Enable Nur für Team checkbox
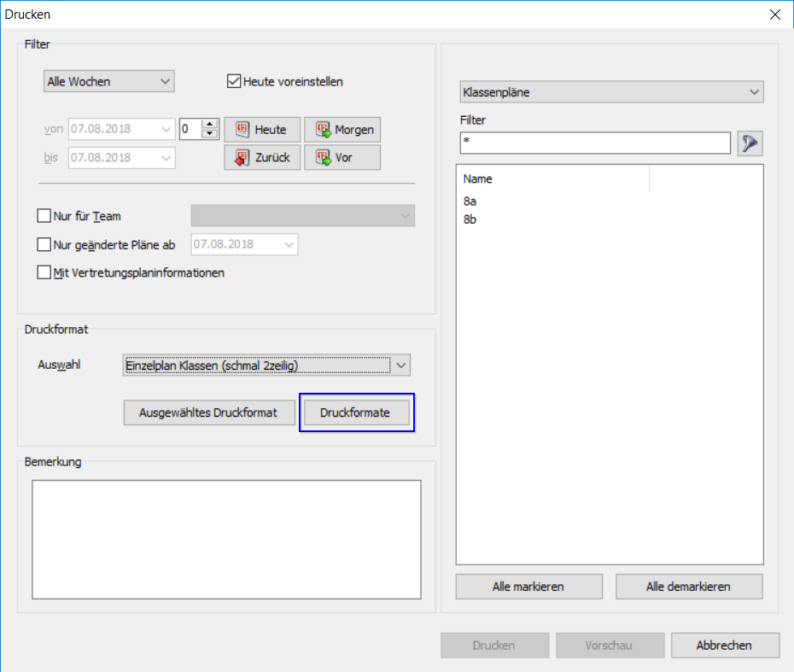Viewport: 794px width, 672px height. [44, 216]
